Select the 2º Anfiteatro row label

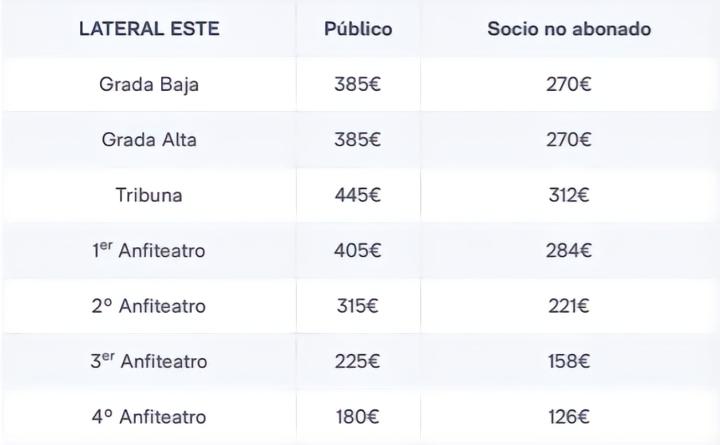tap(149, 306)
